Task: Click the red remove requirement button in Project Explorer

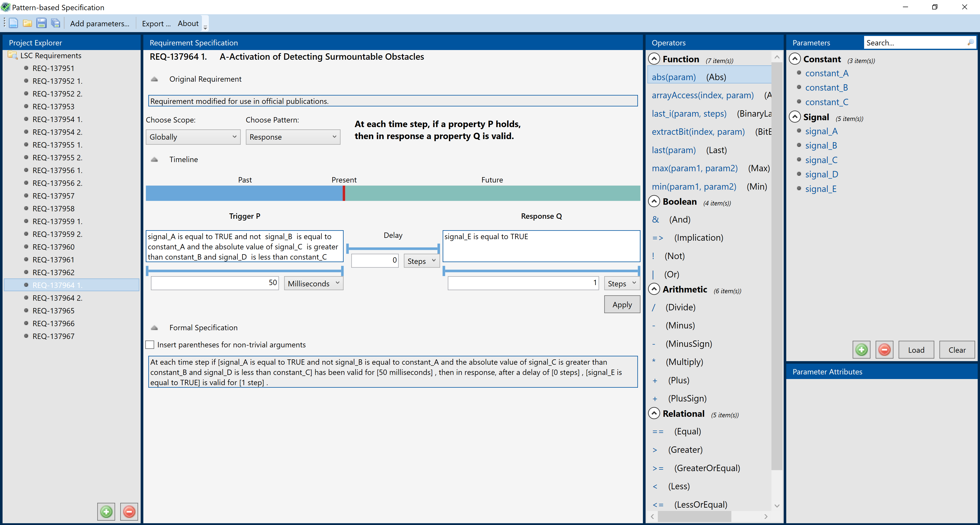Action: click(x=129, y=511)
